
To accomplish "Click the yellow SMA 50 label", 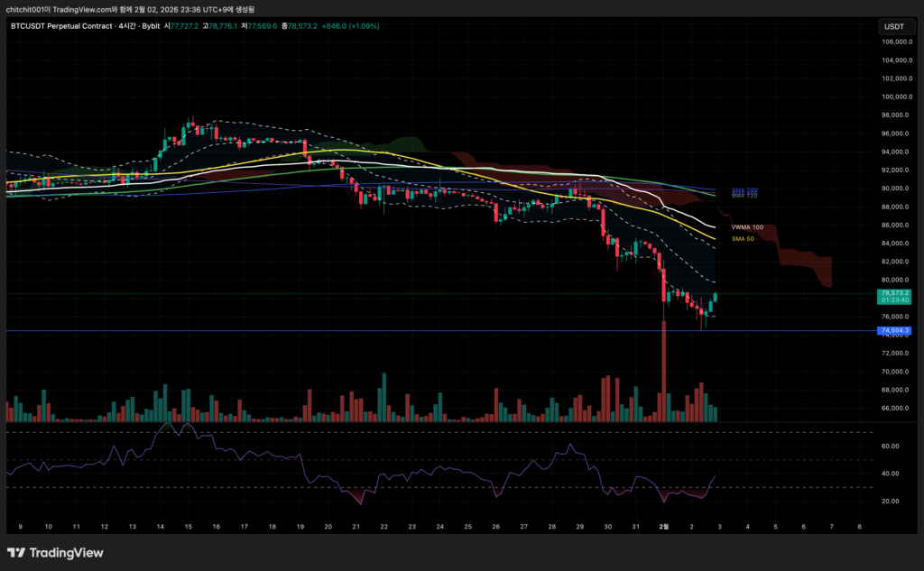I will pyautogui.click(x=742, y=238).
